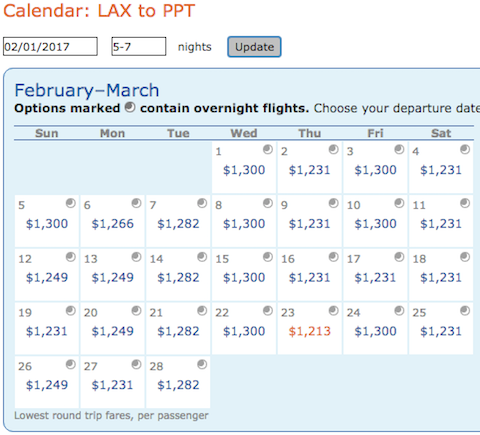This screenshot has height=435, width=480.
Task: Pick the $1,231 fare on February 2
Action: point(309,170)
